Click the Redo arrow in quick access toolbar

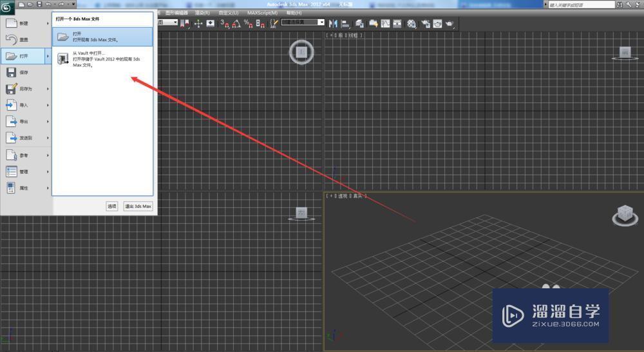[x=61, y=4]
